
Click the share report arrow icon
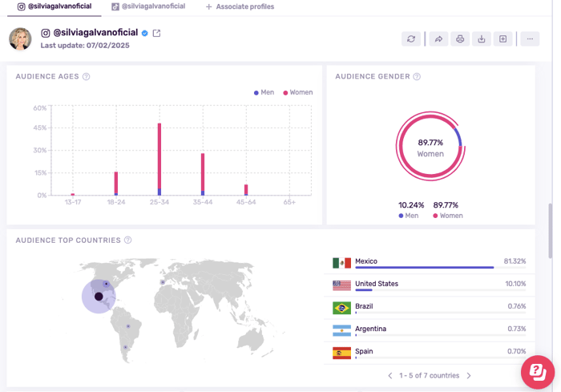pyautogui.click(x=438, y=38)
